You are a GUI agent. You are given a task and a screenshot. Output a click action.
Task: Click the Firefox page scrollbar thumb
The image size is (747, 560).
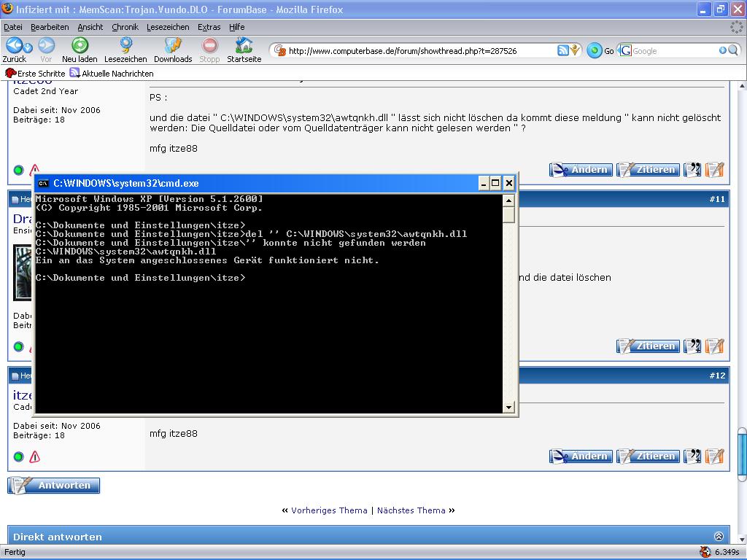[x=742, y=454]
